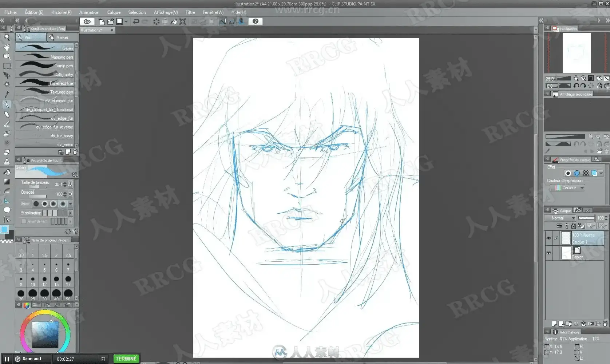Click the Save toolbar icon

point(119,21)
